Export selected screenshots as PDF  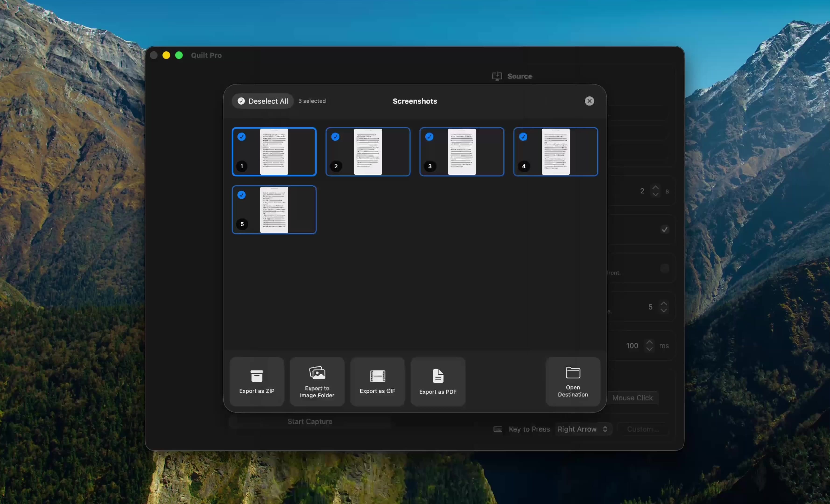pyautogui.click(x=438, y=381)
